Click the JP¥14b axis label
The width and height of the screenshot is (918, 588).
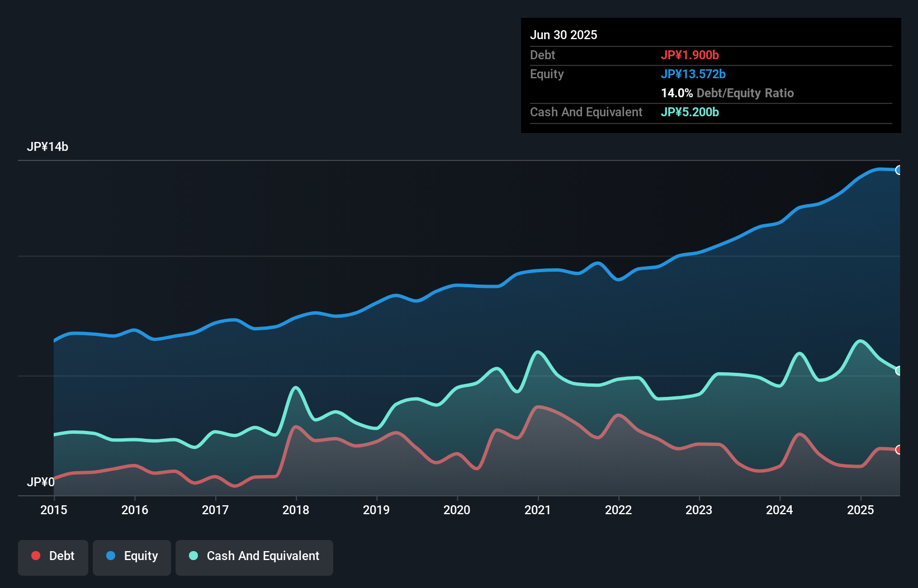pyautogui.click(x=48, y=147)
